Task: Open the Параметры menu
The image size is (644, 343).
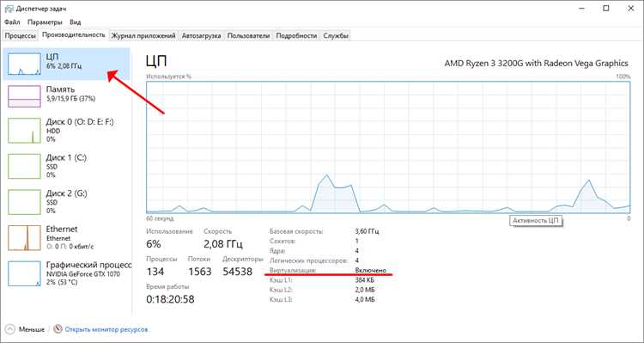Action: pyautogui.click(x=45, y=22)
